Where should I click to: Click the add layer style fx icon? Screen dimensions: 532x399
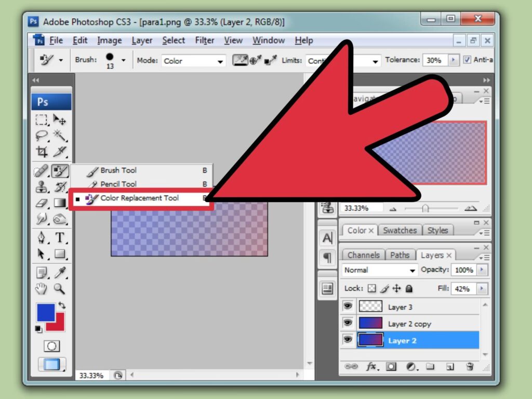372,366
